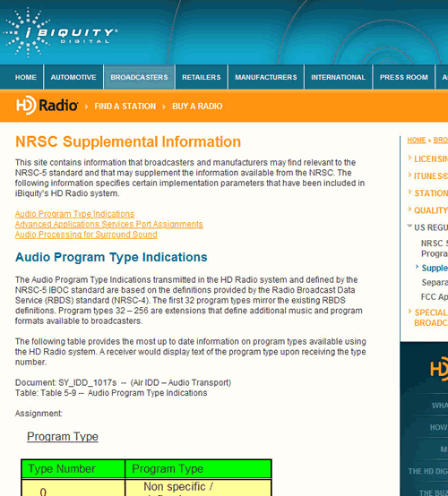Click the HD Radio logo in orange bar
448x496 pixels.
click(x=47, y=105)
